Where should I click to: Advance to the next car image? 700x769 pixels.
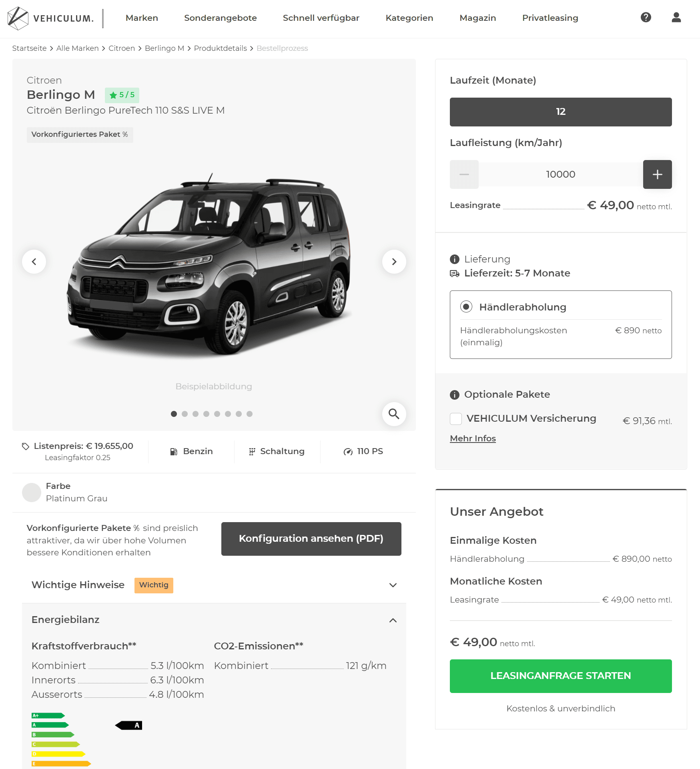pyautogui.click(x=394, y=262)
